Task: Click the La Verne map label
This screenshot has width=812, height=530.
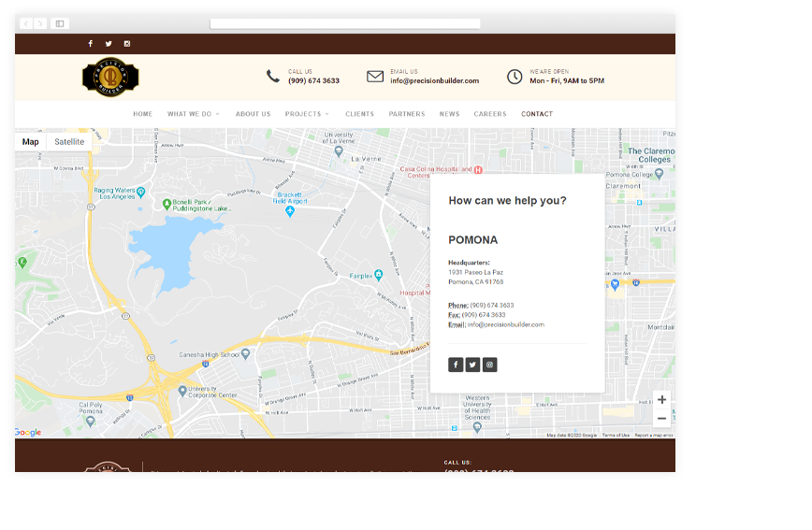Action: (366, 159)
